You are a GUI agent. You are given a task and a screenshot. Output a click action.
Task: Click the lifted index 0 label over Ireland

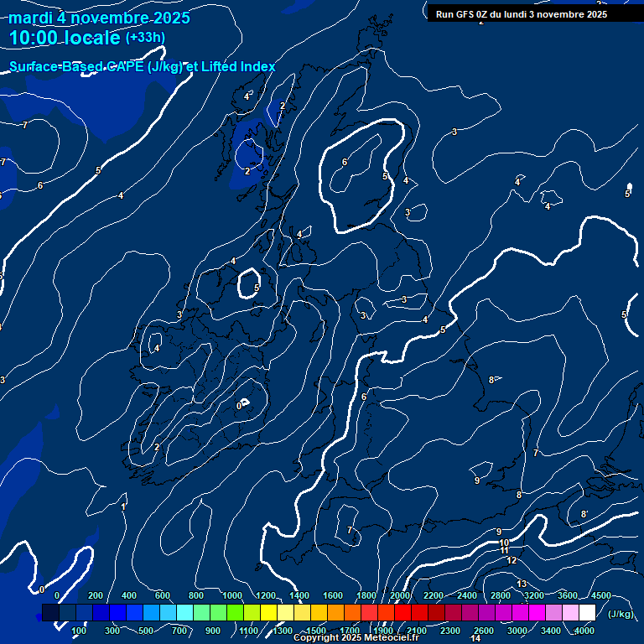click(239, 406)
